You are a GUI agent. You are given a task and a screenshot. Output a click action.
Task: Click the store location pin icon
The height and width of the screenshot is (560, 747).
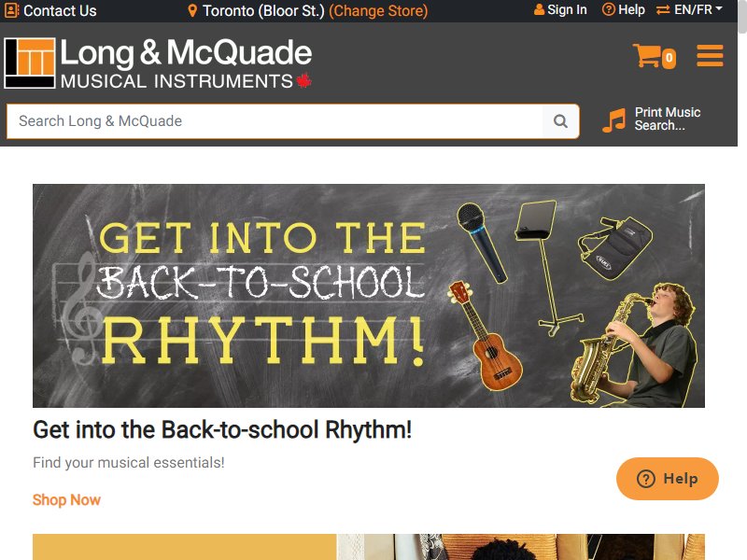click(x=192, y=10)
